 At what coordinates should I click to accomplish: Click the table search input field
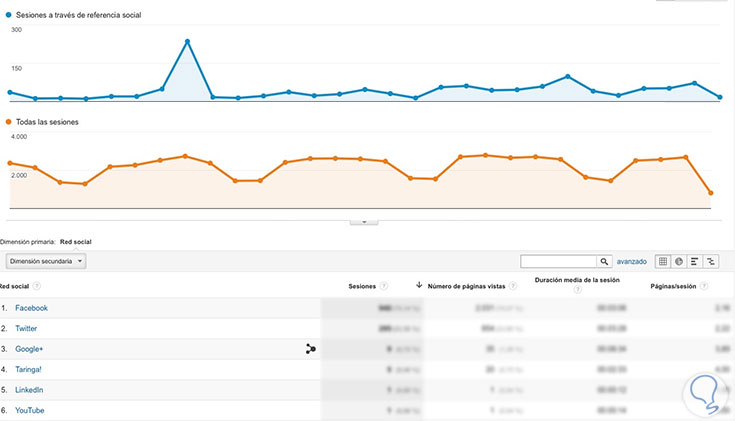[558, 261]
